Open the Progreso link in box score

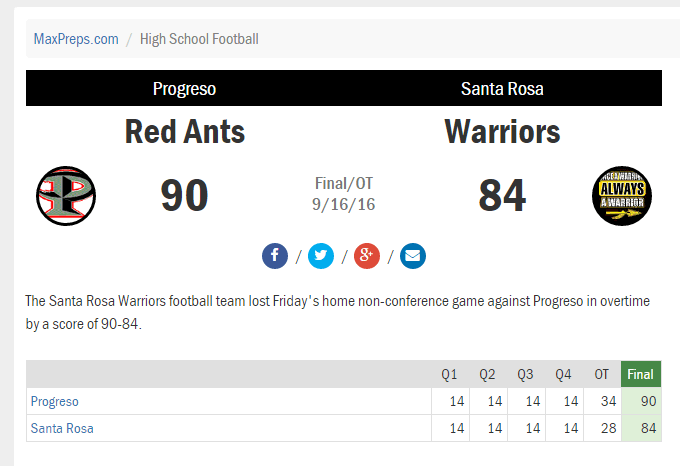point(55,401)
